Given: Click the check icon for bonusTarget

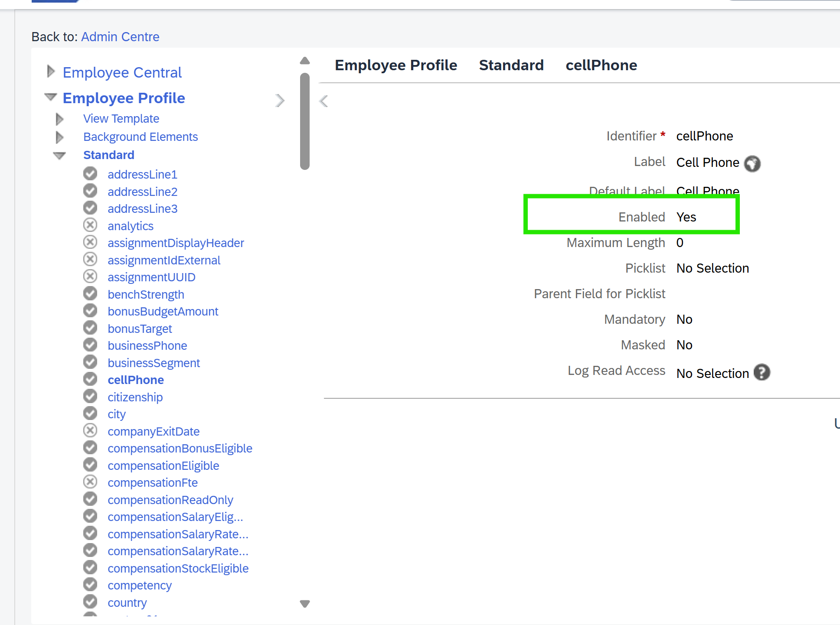Looking at the screenshot, I should coord(90,328).
